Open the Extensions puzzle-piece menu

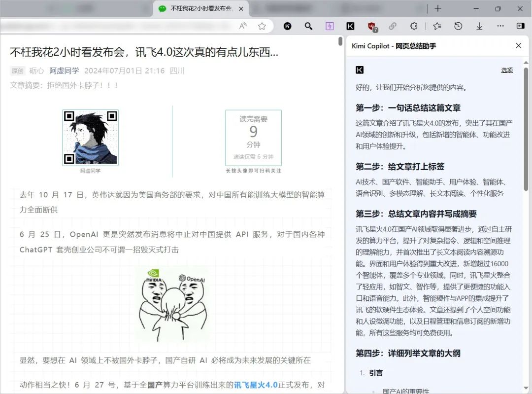click(414, 26)
